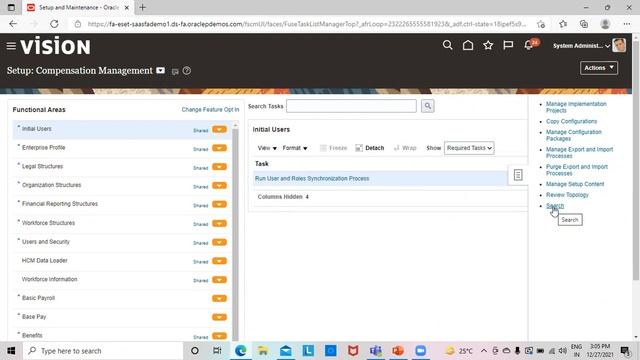Image resolution: width=640 pixels, height=360 pixels.
Task: Click the Vision logo
Action: click(x=55, y=46)
